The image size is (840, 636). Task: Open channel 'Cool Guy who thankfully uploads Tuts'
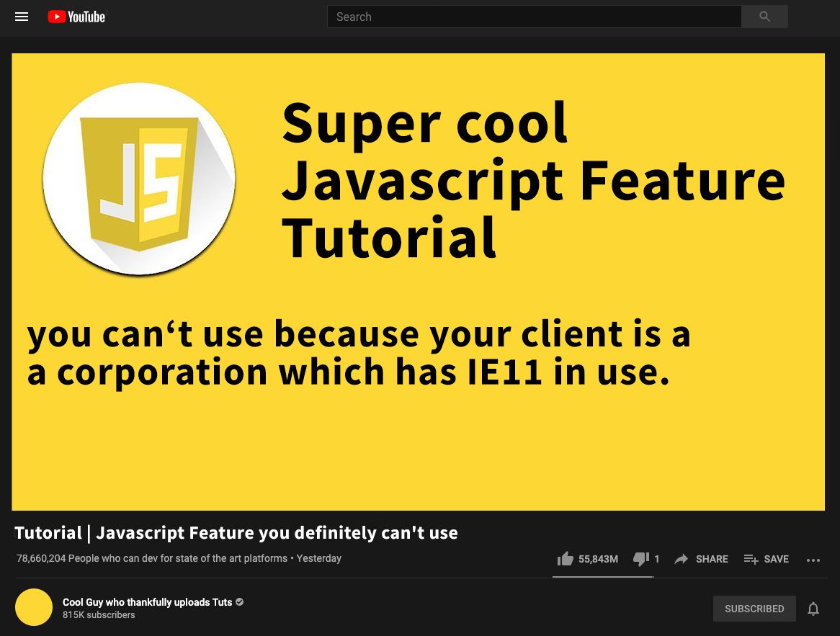(147, 602)
